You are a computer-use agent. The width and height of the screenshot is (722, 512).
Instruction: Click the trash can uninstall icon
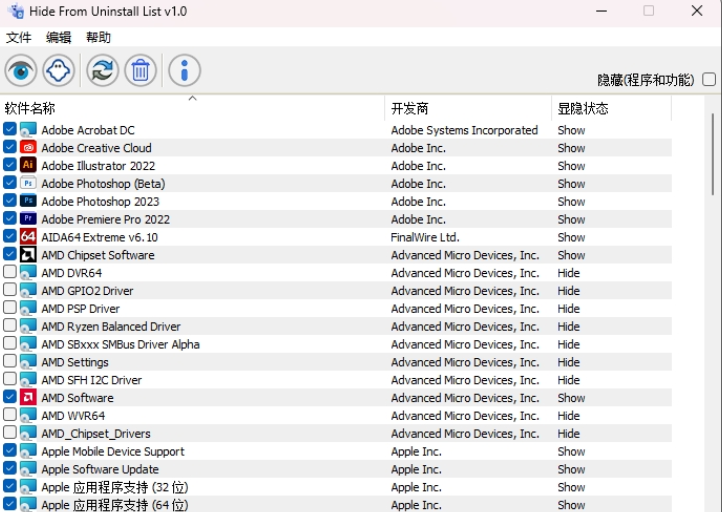click(x=140, y=70)
